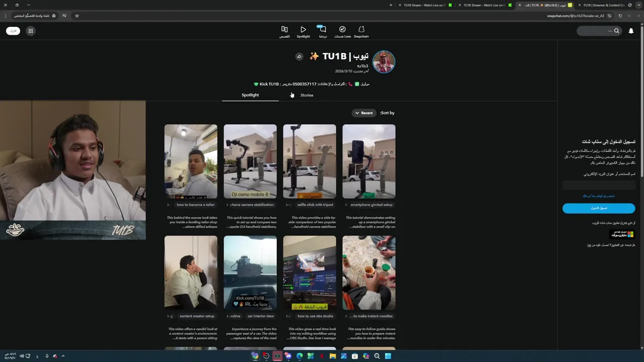Bookmark the page with the star icon
This screenshot has height=362, width=644.
[77, 16]
